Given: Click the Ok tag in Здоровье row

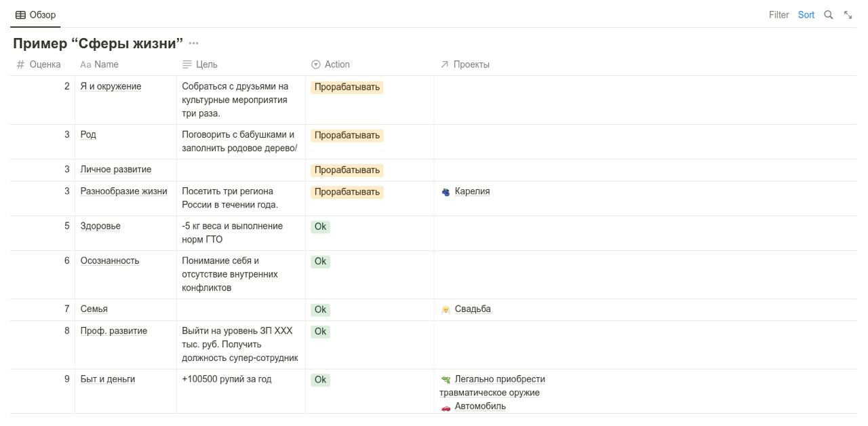Looking at the screenshot, I should tap(321, 227).
